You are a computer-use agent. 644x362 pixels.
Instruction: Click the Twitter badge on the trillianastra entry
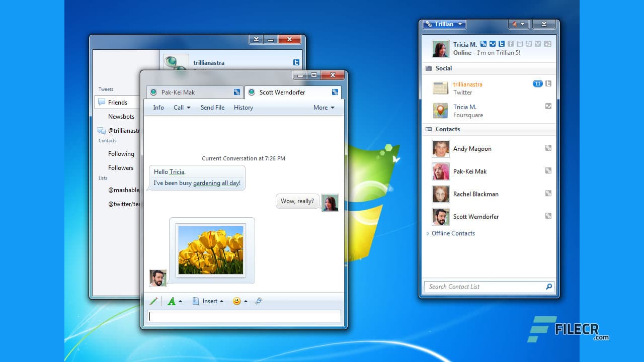click(548, 83)
